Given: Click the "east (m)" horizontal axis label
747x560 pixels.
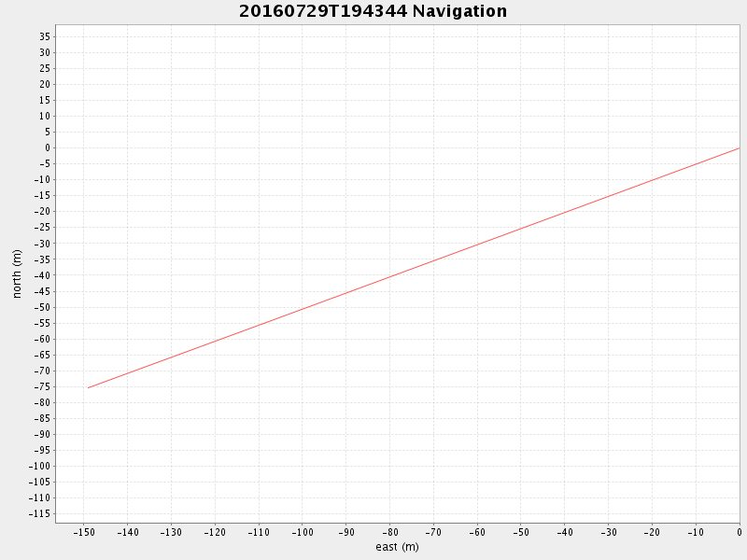Looking at the screenshot, I should [x=397, y=547].
